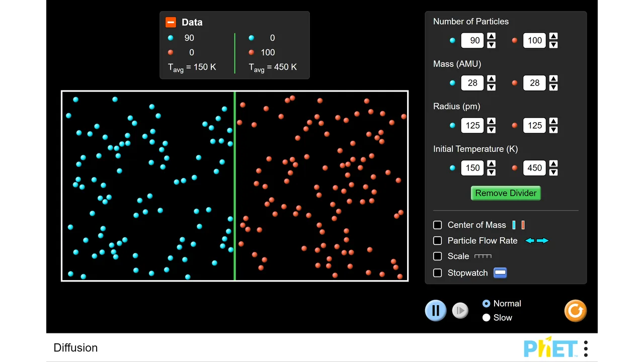
Task: Increase red particle count up arrow
Action: [553, 36]
